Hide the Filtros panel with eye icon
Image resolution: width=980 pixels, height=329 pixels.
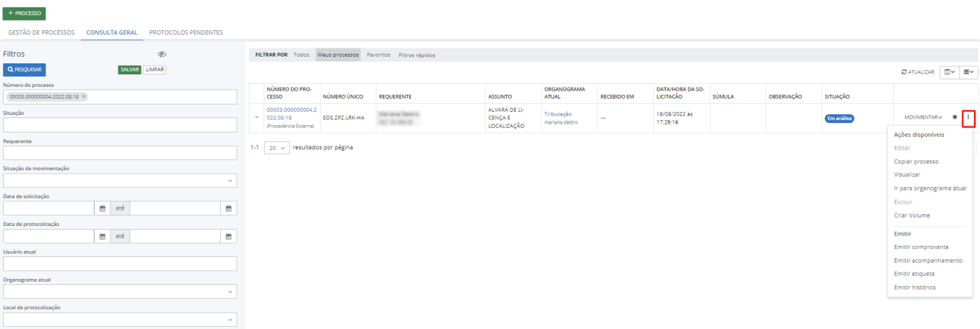(162, 54)
